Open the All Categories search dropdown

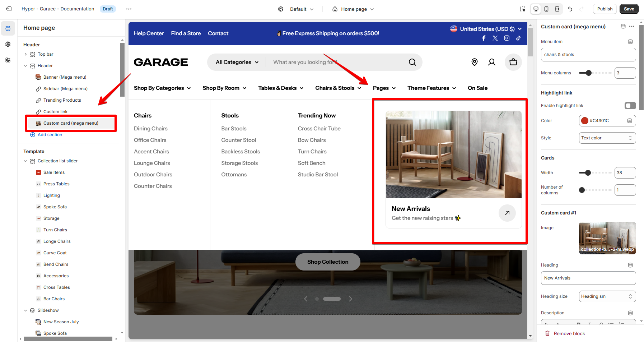tap(237, 62)
